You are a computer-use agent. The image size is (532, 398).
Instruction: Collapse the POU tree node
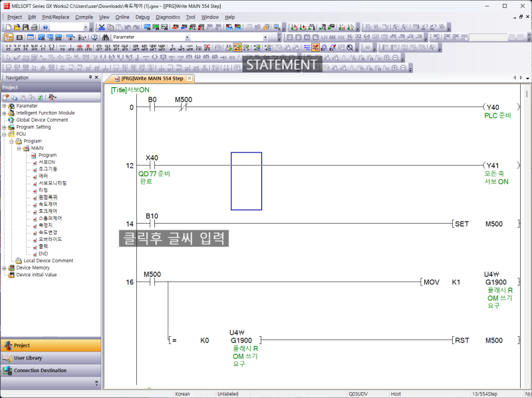click(x=4, y=134)
